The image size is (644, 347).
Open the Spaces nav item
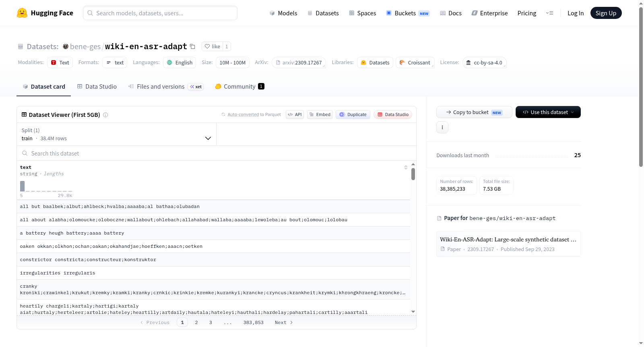click(362, 13)
